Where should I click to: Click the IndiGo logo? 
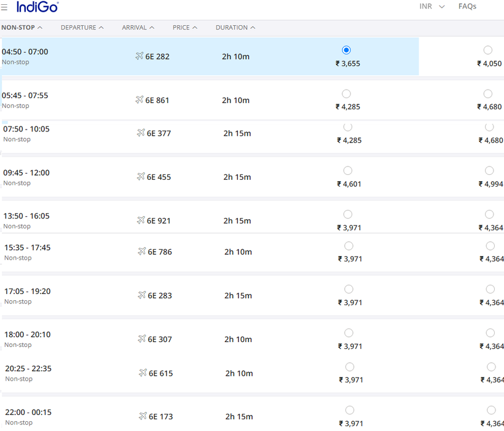(x=37, y=7)
